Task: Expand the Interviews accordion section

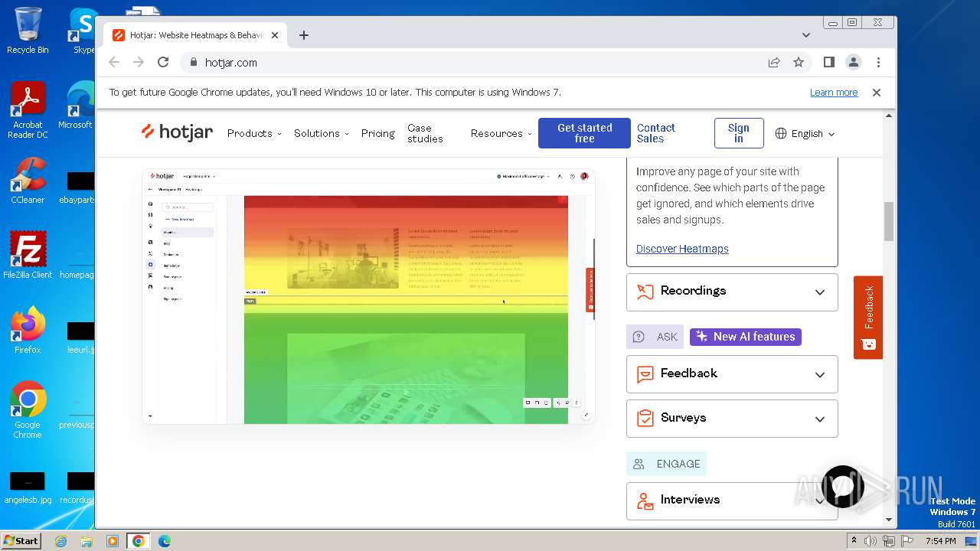Action: 732,500
